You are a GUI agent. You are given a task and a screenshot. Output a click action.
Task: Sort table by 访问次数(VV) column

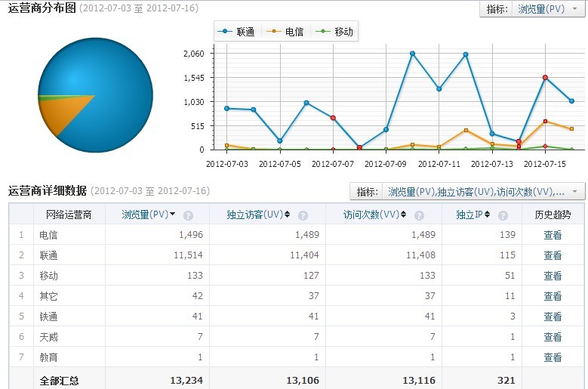tap(374, 215)
